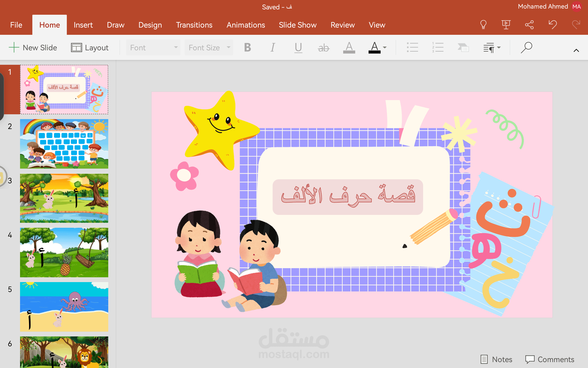Open the paragraph direction dropdown
This screenshot has width=588, height=368.
492,48
